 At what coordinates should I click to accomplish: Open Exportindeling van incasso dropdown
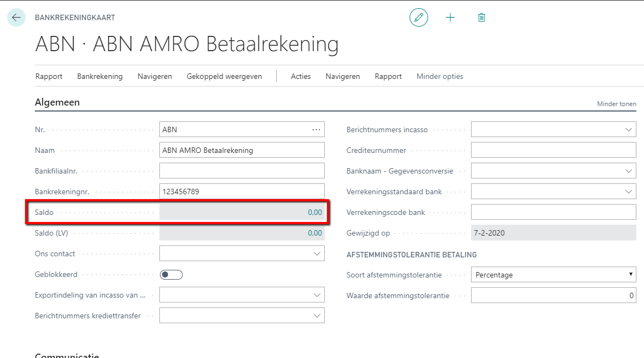[317, 295]
